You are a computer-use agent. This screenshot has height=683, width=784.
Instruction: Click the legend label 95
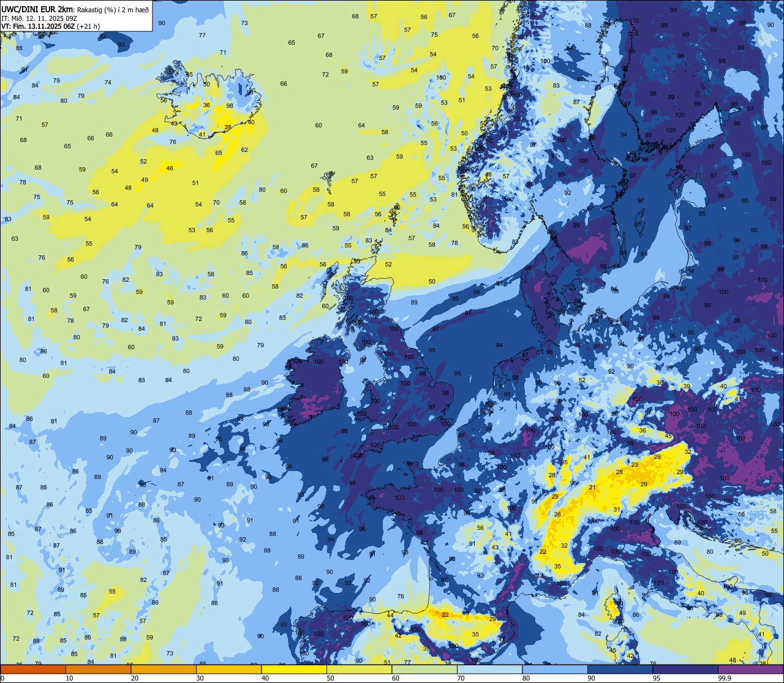[x=656, y=678]
